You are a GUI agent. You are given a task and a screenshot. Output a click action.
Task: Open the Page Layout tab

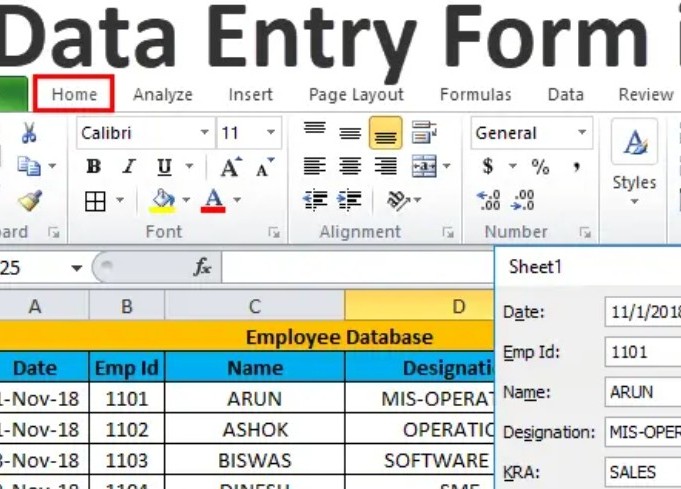tap(356, 94)
